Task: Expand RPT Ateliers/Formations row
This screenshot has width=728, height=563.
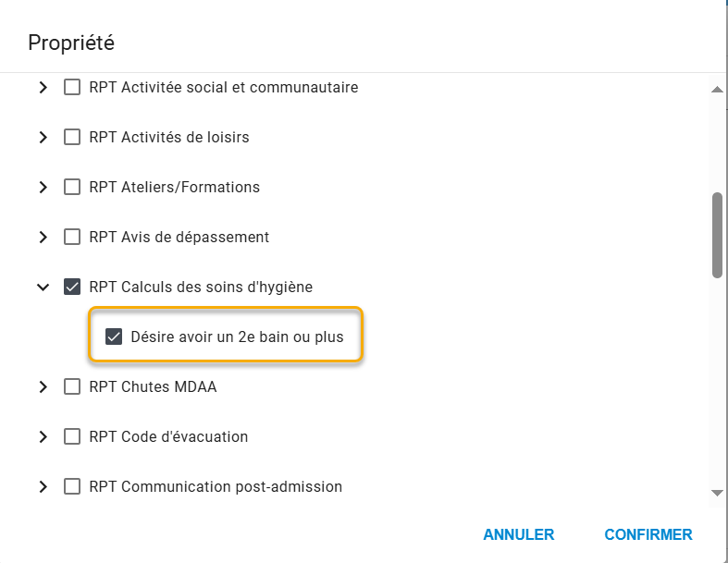Action: click(x=43, y=188)
